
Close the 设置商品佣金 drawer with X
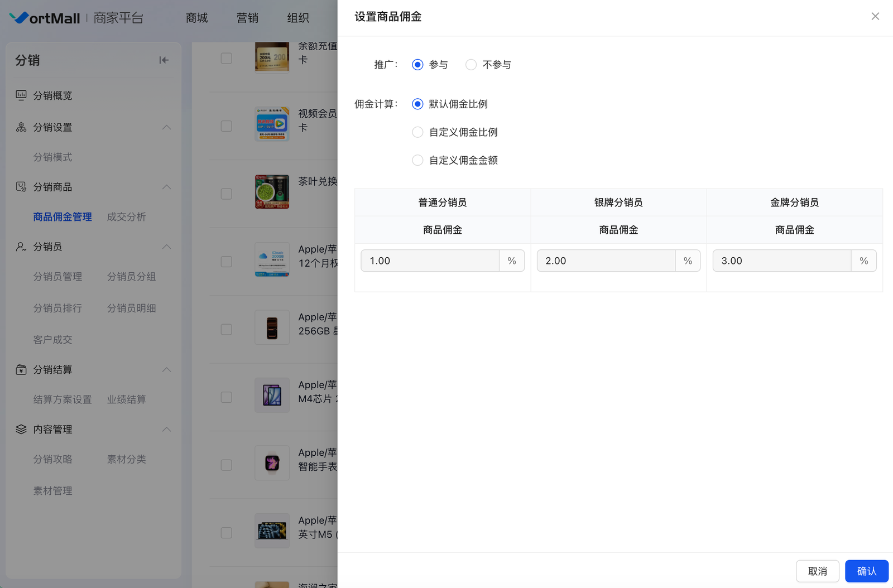[875, 17]
